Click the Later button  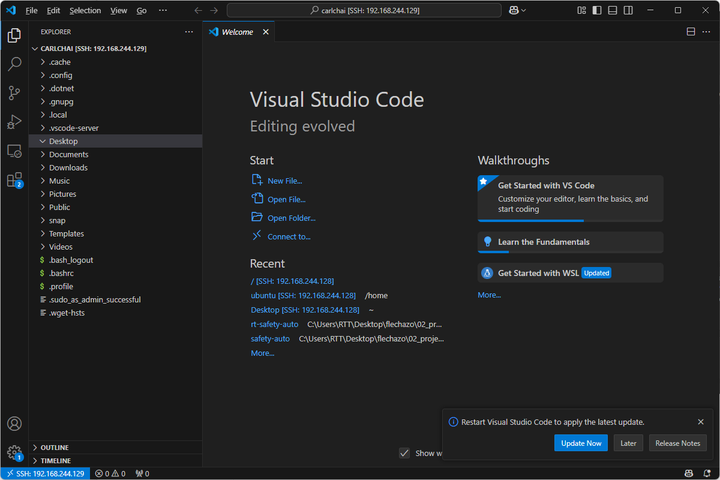(x=628, y=443)
